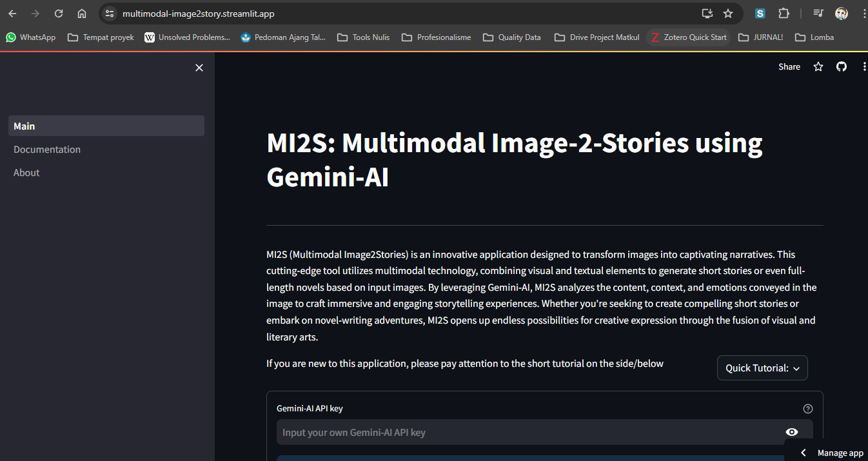Install app icon in address bar
The height and width of the screenshot is (461, 868).
tap(707, 14)
